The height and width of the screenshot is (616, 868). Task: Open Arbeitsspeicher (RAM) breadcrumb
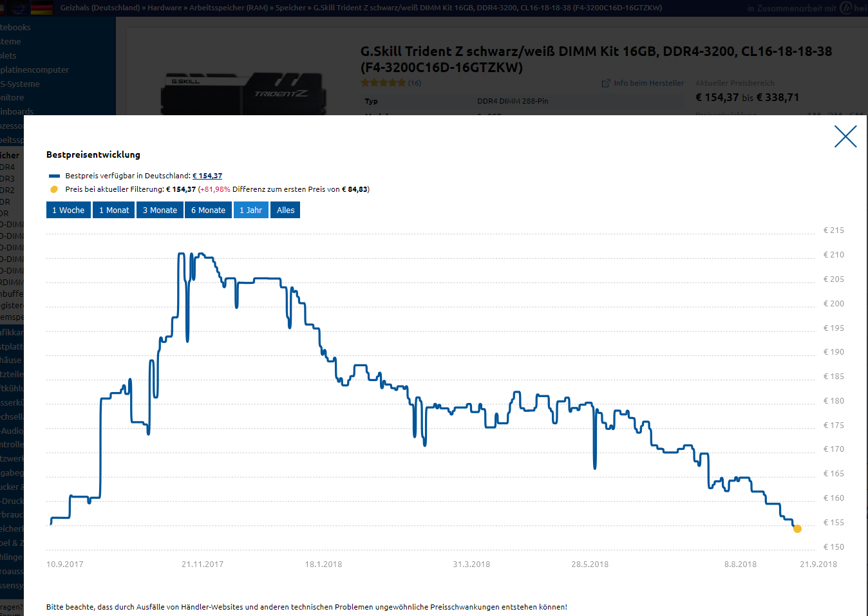tap(229, 8)
